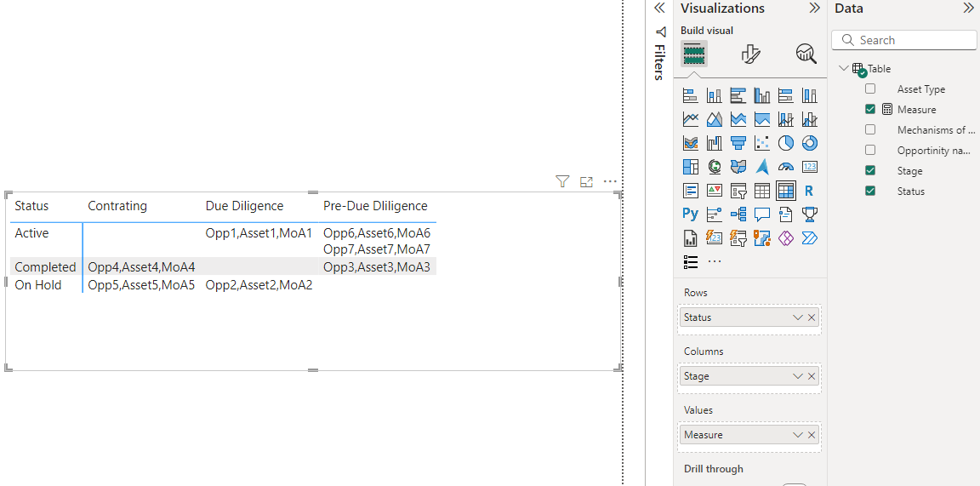Select the Funnel chart visual

tap(738, 143)
